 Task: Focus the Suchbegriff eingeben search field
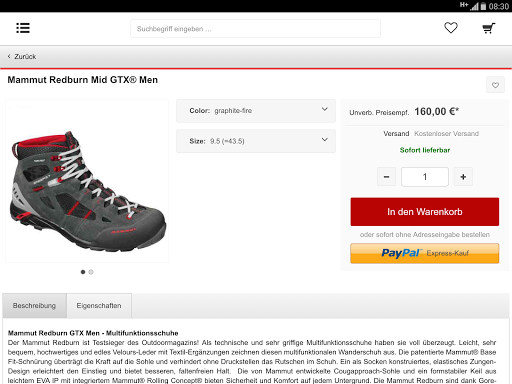[x=255, y=29]
